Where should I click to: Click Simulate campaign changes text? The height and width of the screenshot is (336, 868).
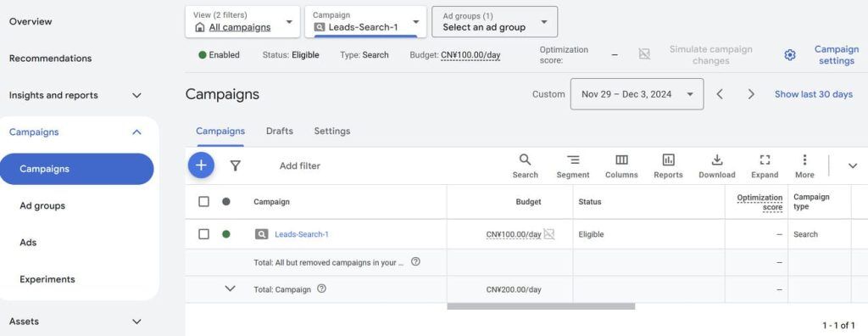coord(711,55)
